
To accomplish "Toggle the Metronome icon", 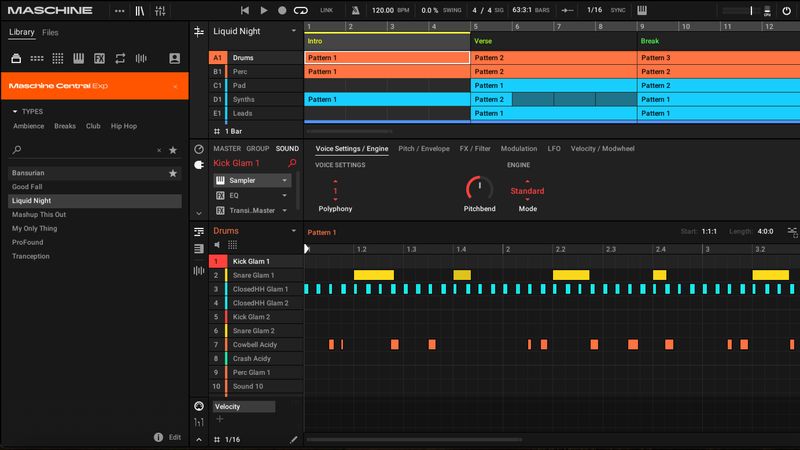I will (356, 10).
